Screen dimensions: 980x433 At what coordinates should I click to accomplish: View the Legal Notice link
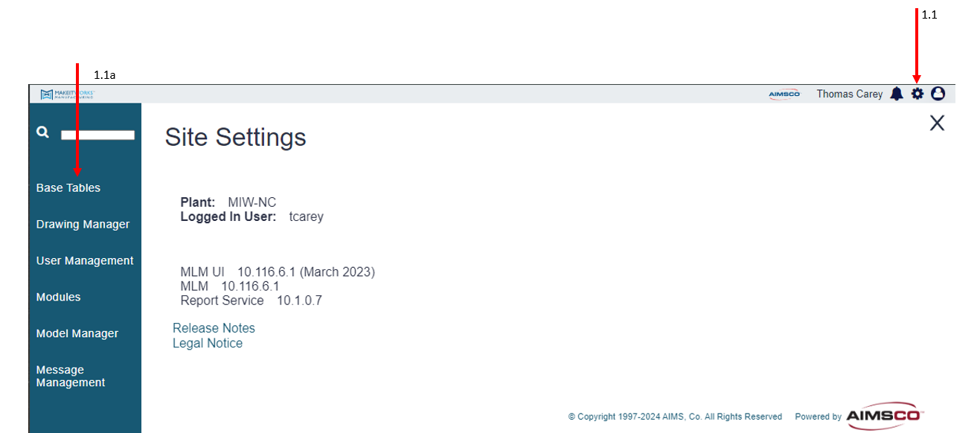click(x=208, y=343)
